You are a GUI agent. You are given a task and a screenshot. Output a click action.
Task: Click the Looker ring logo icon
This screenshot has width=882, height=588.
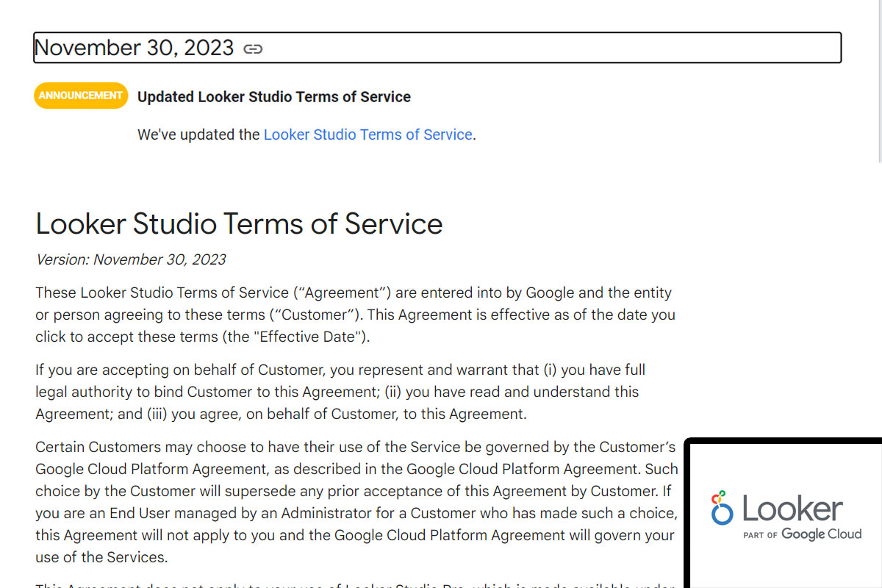click(722, 508)
